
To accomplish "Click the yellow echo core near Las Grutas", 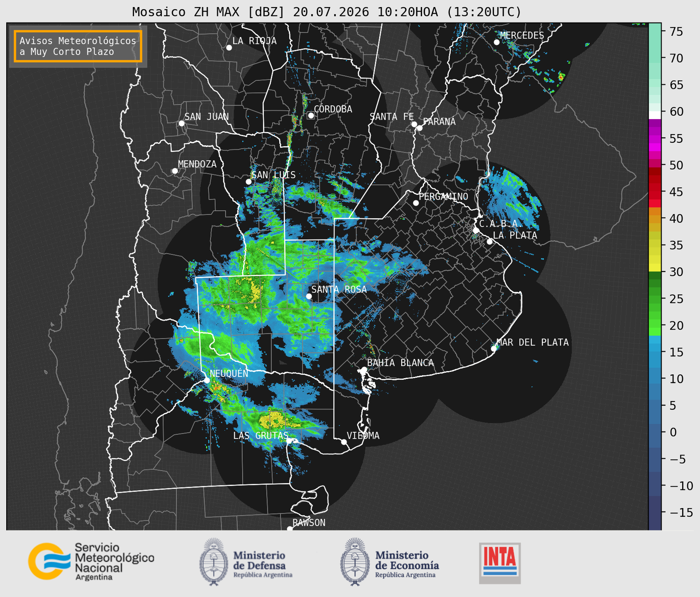I will (x=272, y=421).
